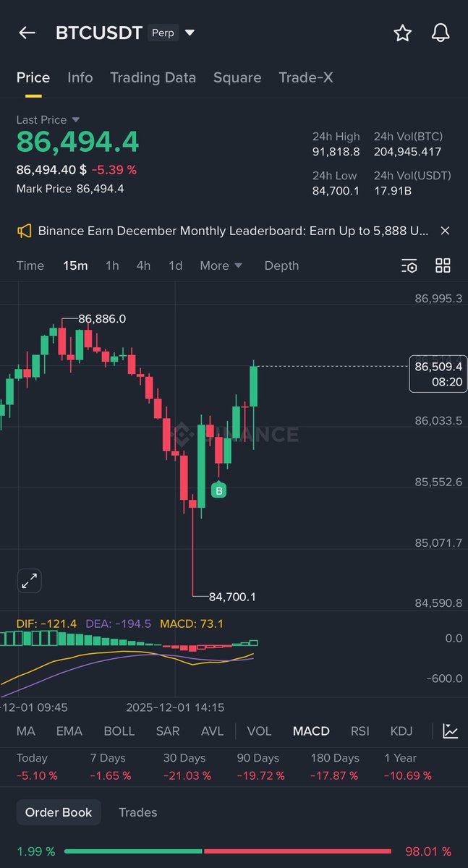Image resolution: width=468 pixels, height=868 pixels.
Task: Open indicator chart settings icon beside KDJ
Action: [x=451, y=731]
